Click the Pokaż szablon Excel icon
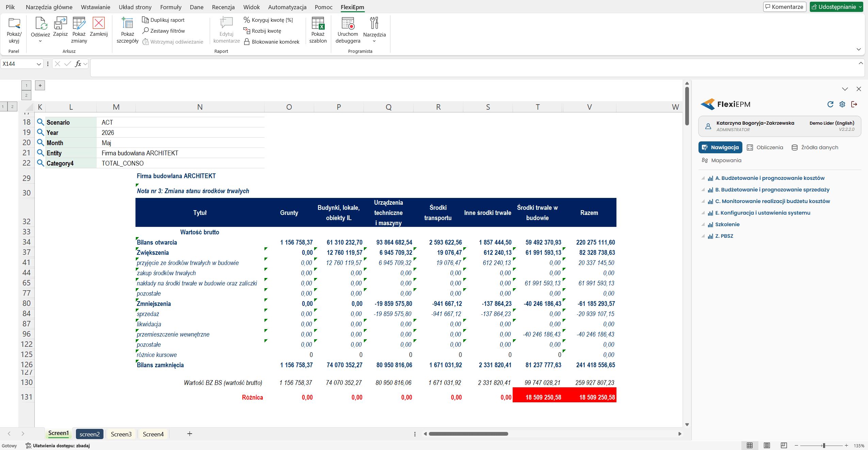This screenshot has height=450, width=868. coord(318,23)
